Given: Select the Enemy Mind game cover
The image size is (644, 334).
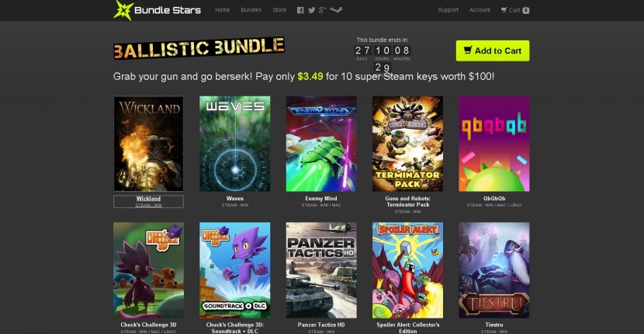Looking at the screenshot, I should point(321,144).
